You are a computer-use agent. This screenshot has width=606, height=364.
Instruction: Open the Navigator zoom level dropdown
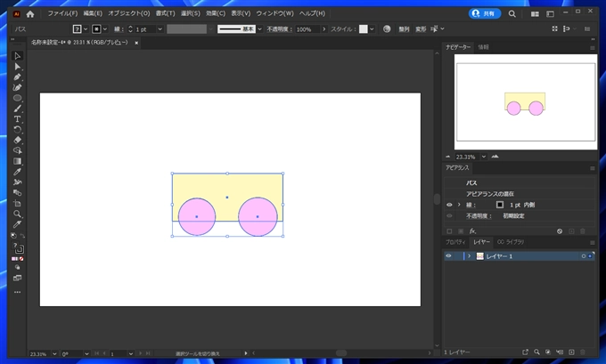(484, 157)
